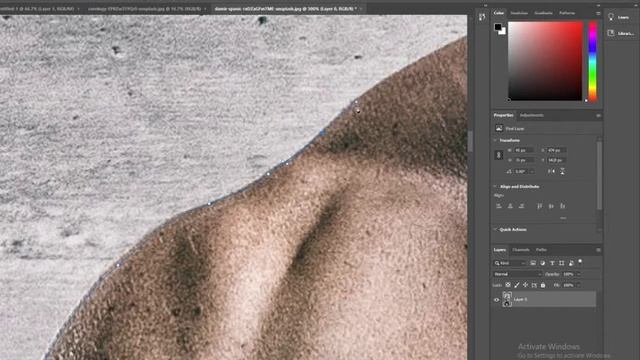Switch to the Patterns tab
640x360 pixels.
567,13
